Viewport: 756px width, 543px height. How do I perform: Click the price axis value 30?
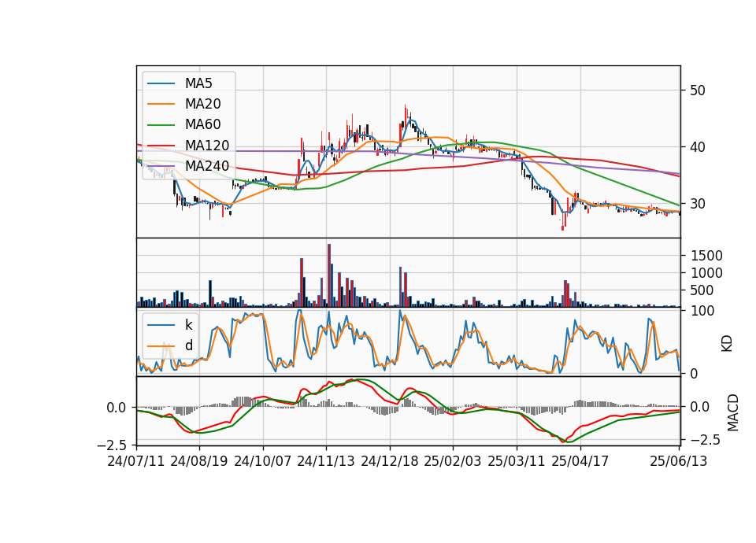pyautogui.click(x=697, y=204)
